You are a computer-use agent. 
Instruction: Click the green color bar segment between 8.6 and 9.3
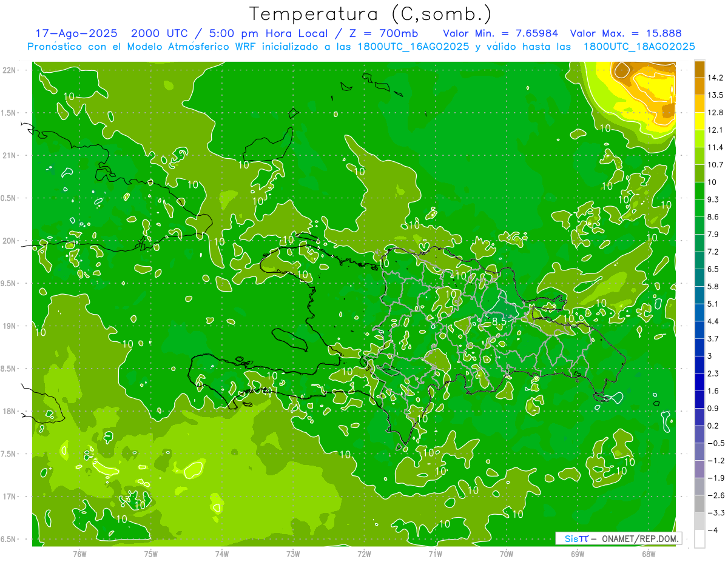point(699,208)
